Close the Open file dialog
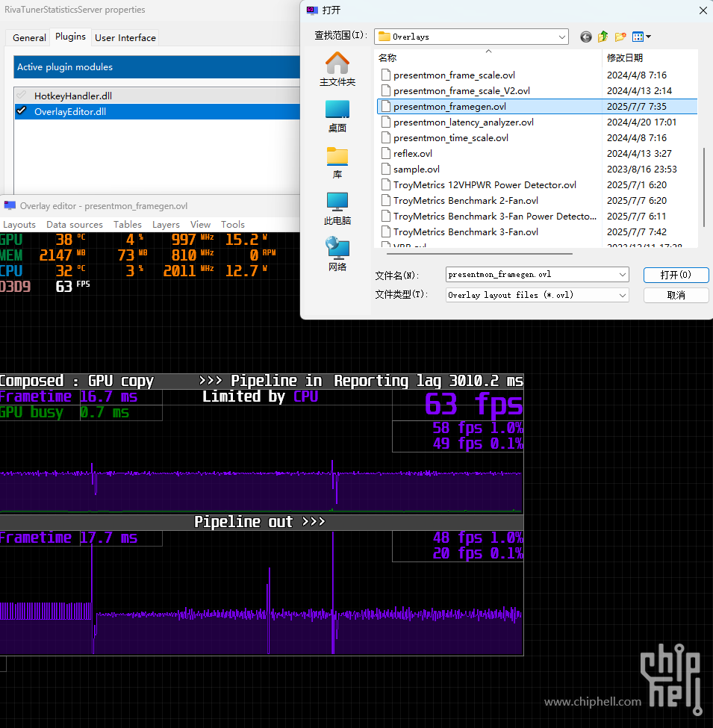The width and height of the screenshot is (713, 728). (703, 10)
